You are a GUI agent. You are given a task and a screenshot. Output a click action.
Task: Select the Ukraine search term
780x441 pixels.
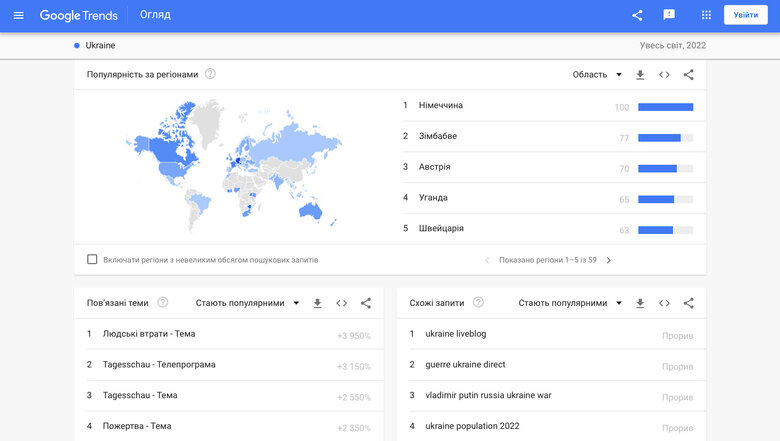pyautogui.click(x=100, y=45)
